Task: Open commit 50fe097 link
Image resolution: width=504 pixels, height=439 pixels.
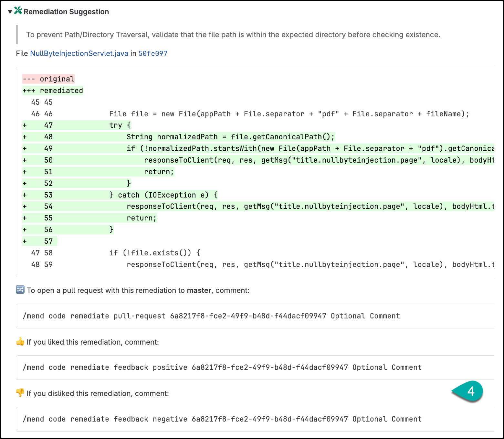Action: [x=153, y=53]
